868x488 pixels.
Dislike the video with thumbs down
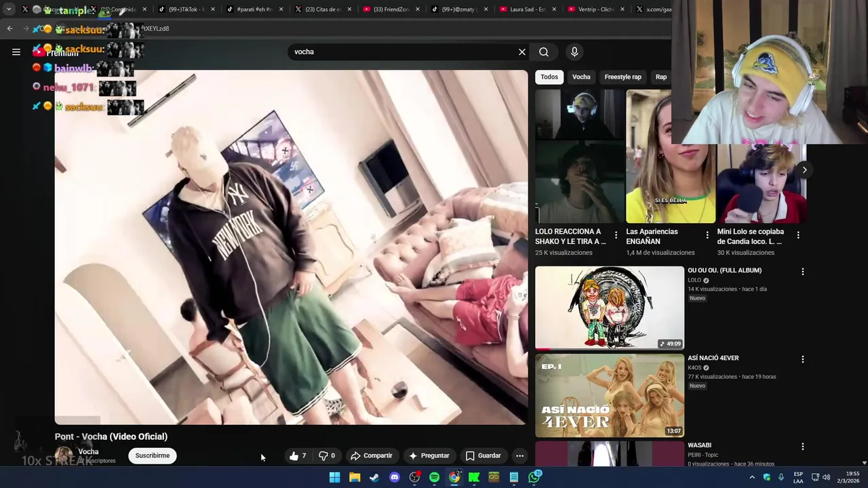click(x=328, y=455)
